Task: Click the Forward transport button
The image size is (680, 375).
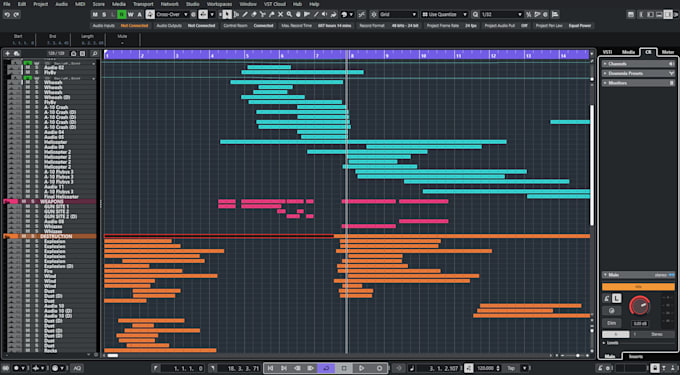Action: click(311, 368)
